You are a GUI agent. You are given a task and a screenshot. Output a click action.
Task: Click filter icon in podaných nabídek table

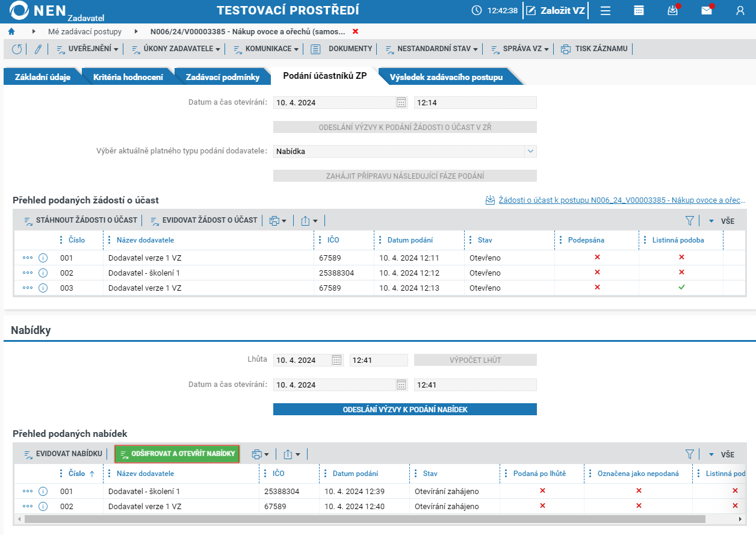pyautogui.click(x=690, y=454)
